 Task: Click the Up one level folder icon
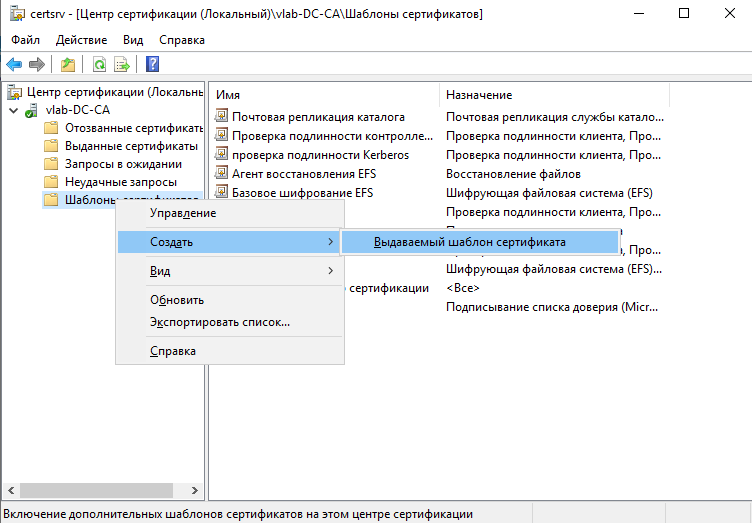[68, 64]
